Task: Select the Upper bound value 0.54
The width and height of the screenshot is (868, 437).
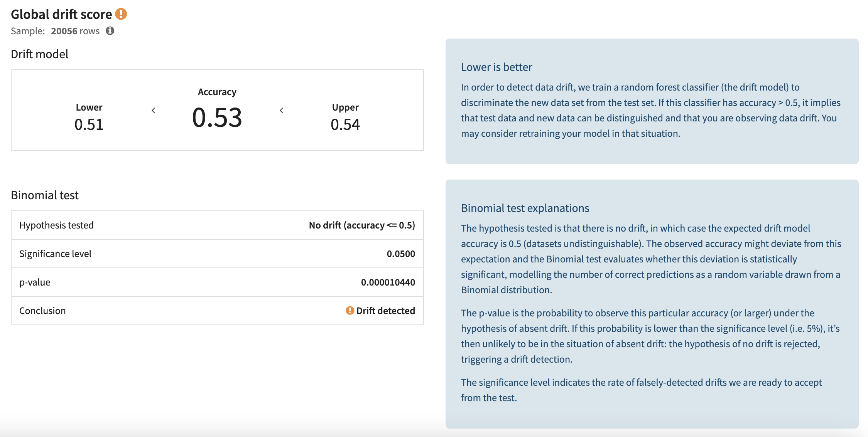Action: point(346,124)
